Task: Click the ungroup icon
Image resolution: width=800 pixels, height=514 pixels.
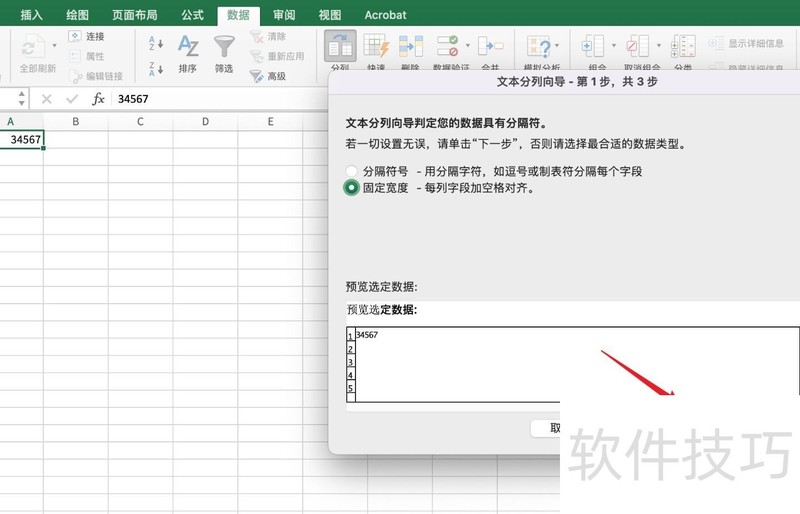Action: pos(638,46)
